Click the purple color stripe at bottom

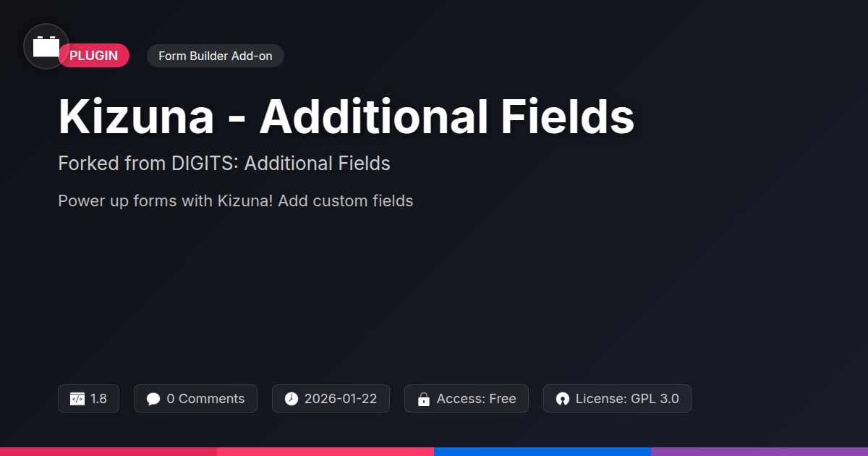(759, 452)
